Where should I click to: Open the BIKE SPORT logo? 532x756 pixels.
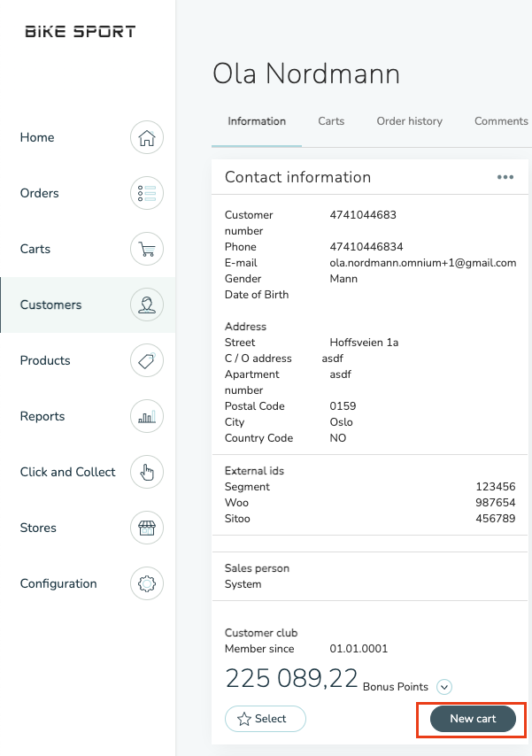pyautogui.click(x=81, y=30)
